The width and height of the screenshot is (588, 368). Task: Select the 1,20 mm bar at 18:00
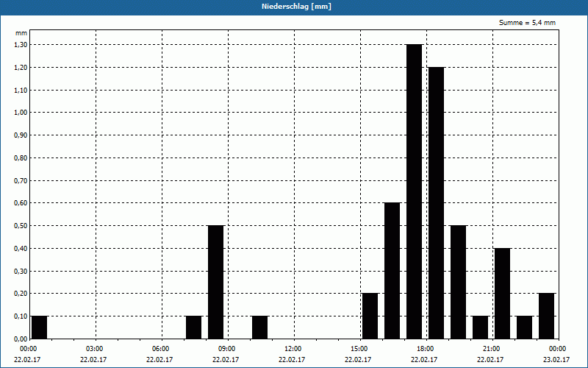[436, 203]
